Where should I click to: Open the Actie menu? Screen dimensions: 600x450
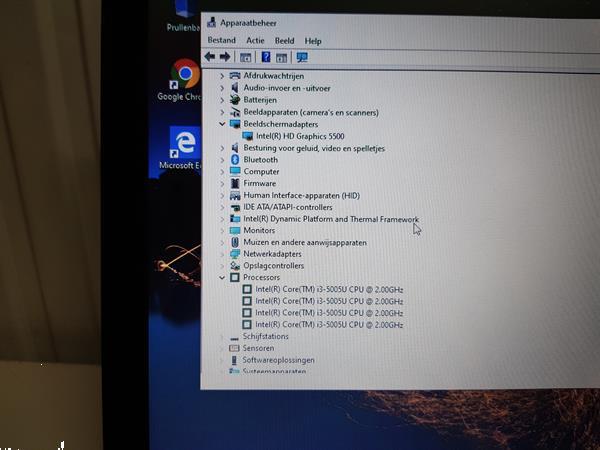255,41
